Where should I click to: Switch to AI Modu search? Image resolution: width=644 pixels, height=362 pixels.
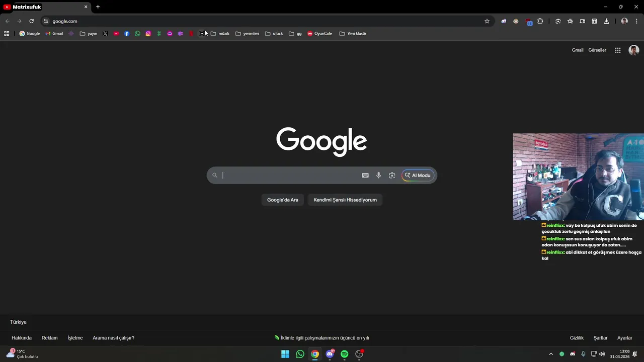click(418, 175)
